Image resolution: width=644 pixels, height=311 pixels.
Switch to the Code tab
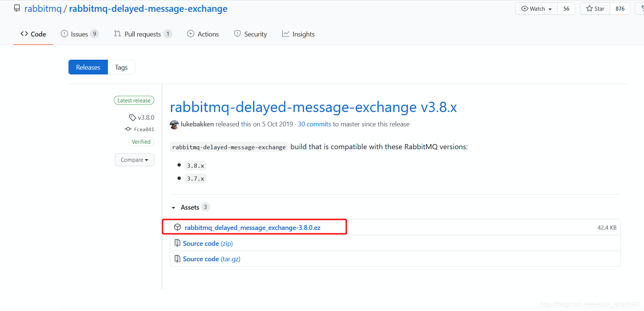[x=33, y=34]
